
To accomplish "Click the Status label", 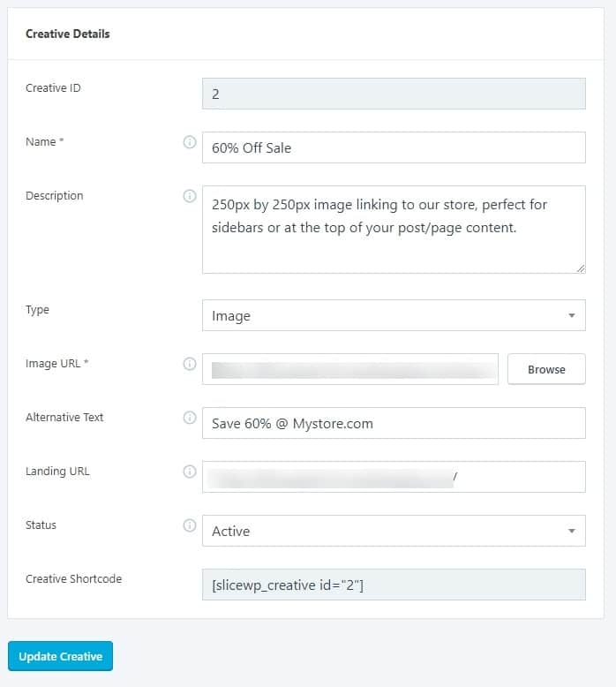I will coord(41,525).
